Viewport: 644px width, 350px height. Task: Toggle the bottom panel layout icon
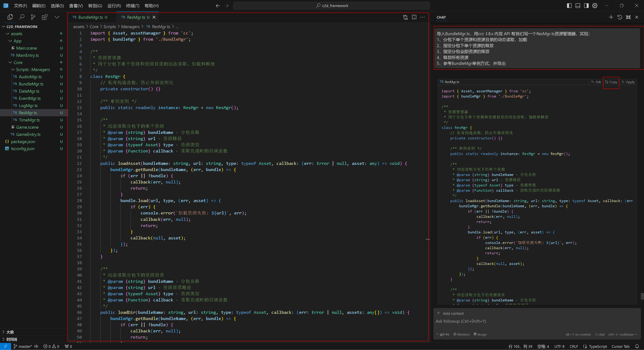click(578, 6)
